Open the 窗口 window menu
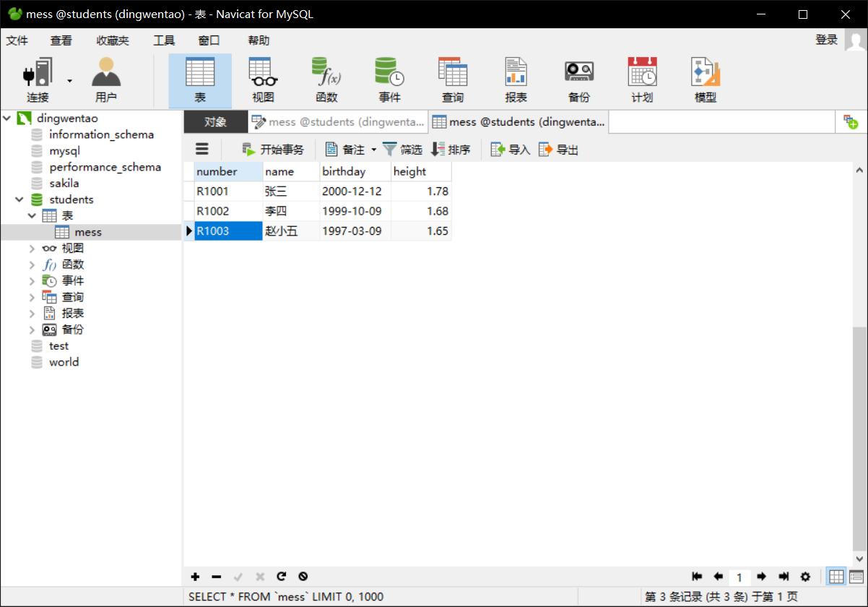Image resolution: width=868 pixels, height=607 pixels. tap(209, 40)
